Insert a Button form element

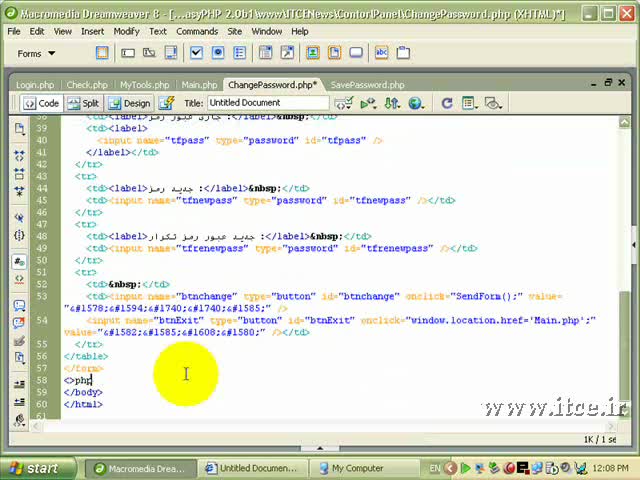[356, 53]
